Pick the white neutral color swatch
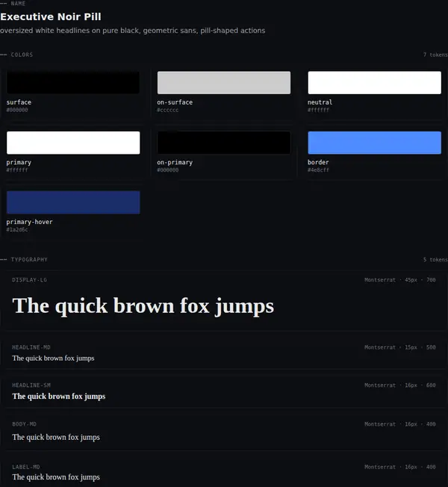The width and height of the screenshot is (448, 487). coord(374,83)
